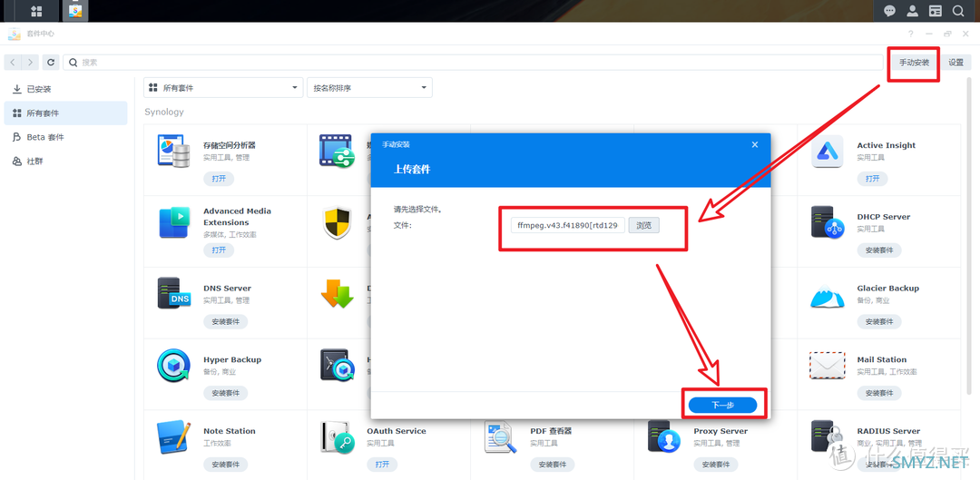
Task: Click the 设置 button
Action: click(x=955, y=63)
